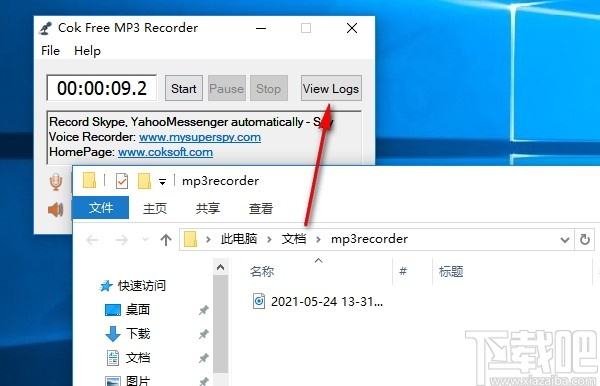Screen dimensions: 600x386
Task: Select the 2021-05-24 13-31 recording file
Action: (x=318, y=301)
